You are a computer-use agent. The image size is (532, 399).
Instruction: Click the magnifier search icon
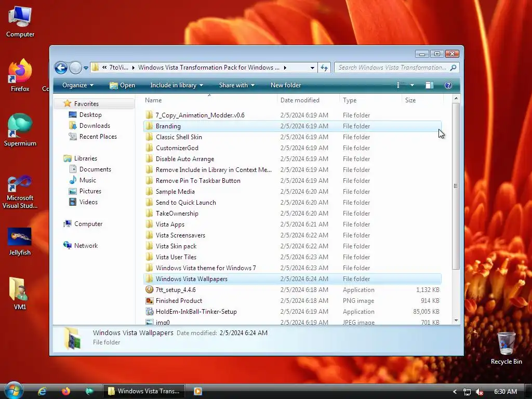click(x=453, y=68)
